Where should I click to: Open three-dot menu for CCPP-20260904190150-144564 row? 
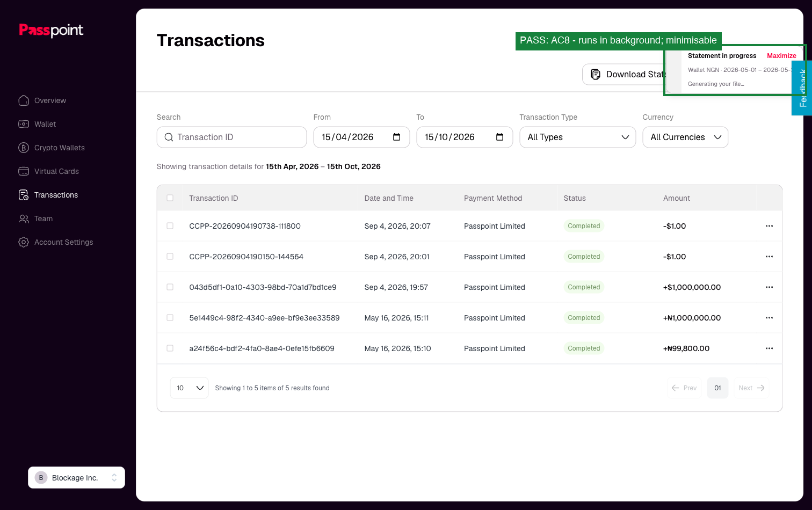(x=769, y=257)
